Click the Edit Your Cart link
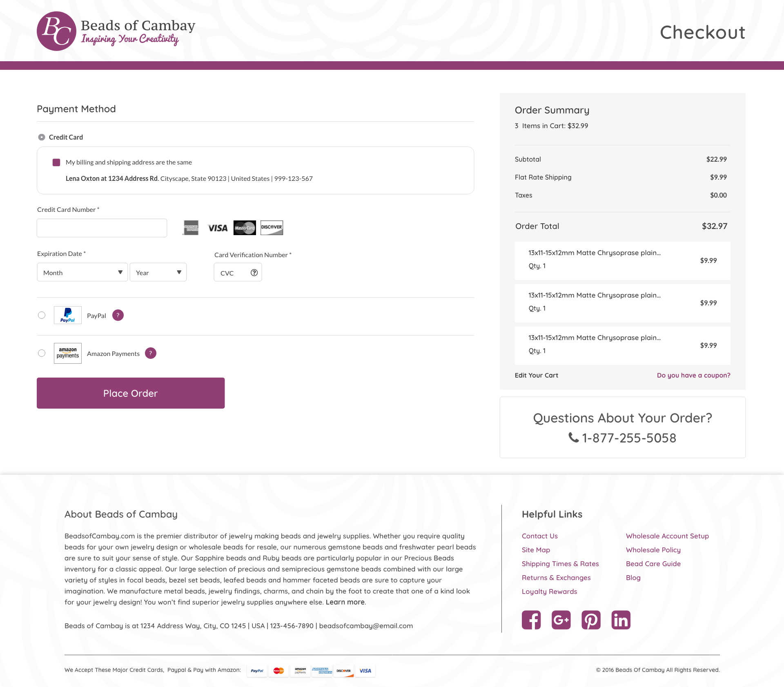 click(536, 375)
